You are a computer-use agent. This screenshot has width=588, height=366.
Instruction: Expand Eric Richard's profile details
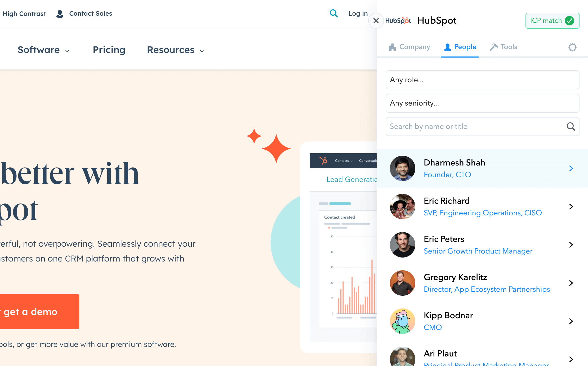tap(571, 207)
